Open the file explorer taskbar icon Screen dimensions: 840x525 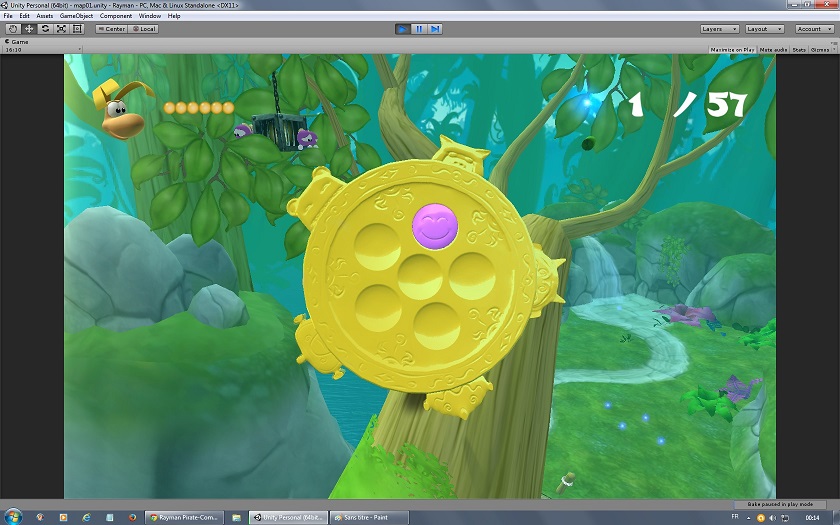(x=236, y=518)
